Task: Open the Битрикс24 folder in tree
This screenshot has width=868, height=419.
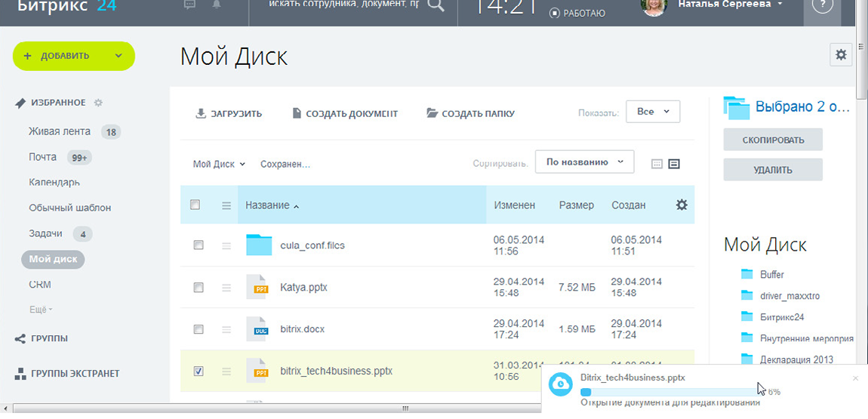Action: pos(782,316)
